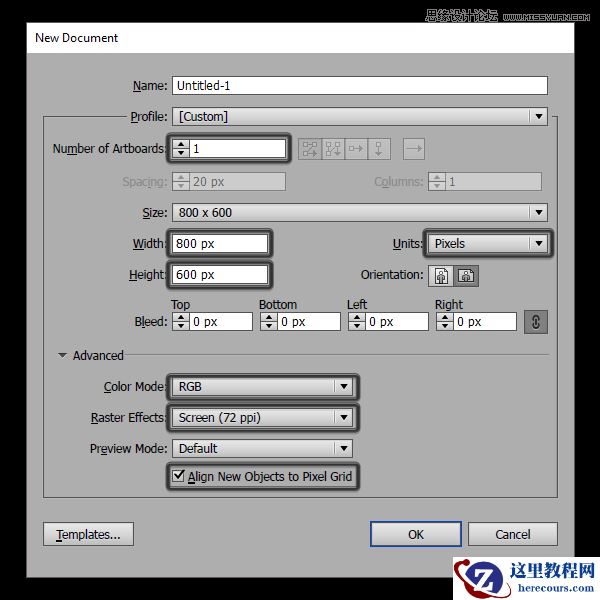
Task: Click the disabled Columns field
Action: (x=485, y=181)
